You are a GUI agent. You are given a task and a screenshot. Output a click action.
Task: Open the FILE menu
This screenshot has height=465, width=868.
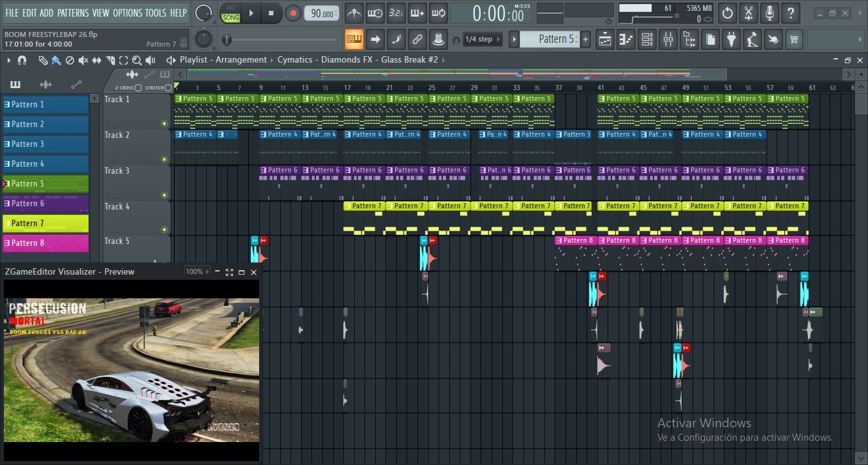coord(12,13)
